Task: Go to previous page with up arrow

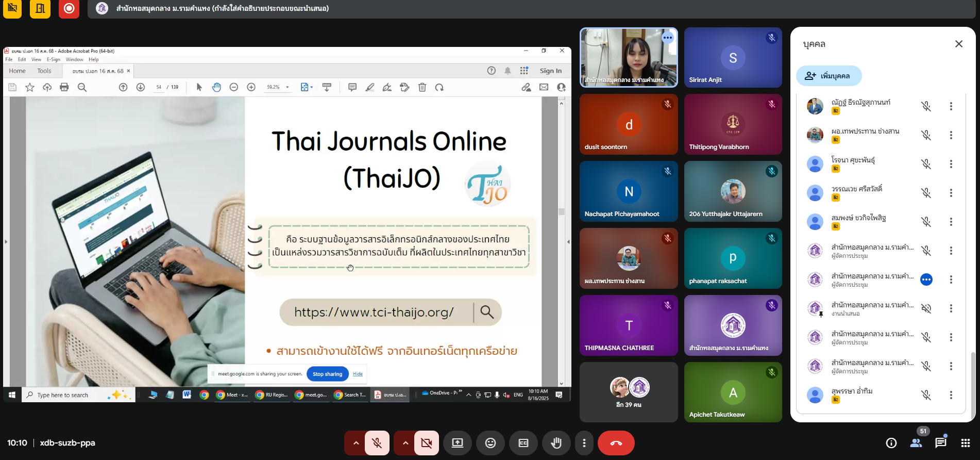Action: 123,87
